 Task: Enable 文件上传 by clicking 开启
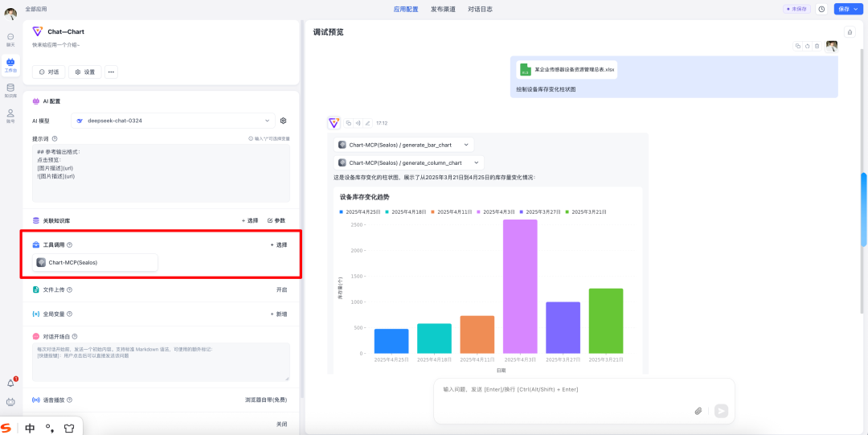point(281,289)
